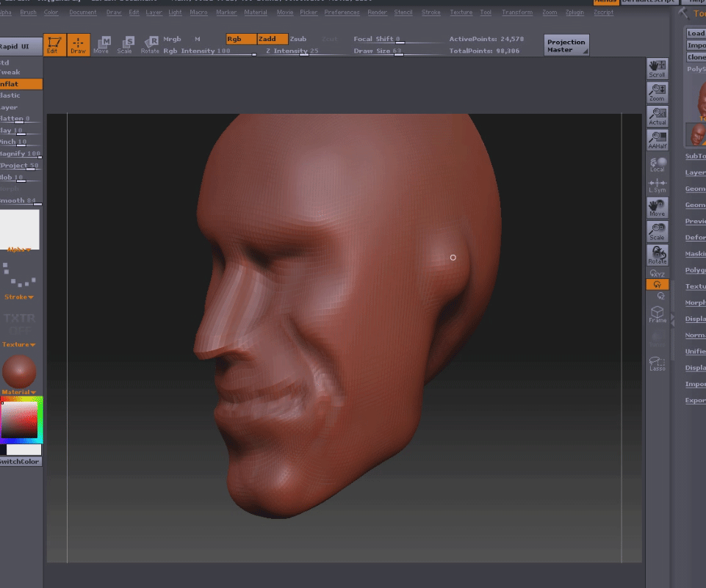The height and width of the screenshot is (588, 706).
Task: Click the top toolbar Rotate icon
Action: [150, 44]
